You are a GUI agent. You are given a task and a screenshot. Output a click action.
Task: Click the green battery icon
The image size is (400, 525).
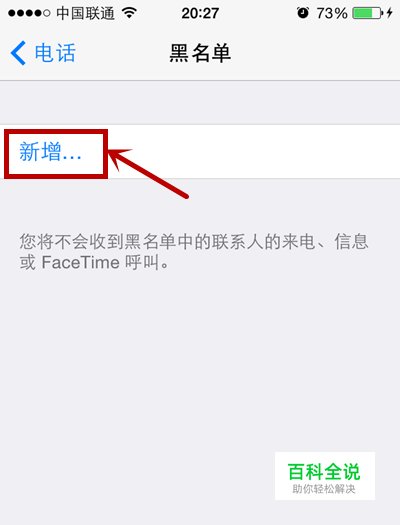368,13
